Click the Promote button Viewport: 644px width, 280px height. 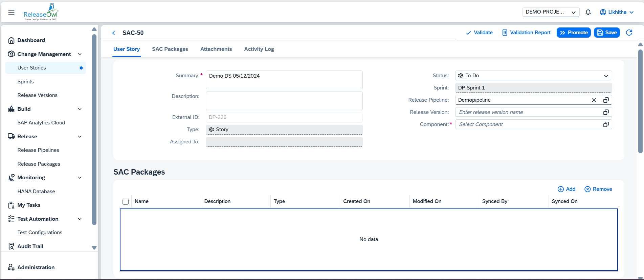tap(574, 33)
